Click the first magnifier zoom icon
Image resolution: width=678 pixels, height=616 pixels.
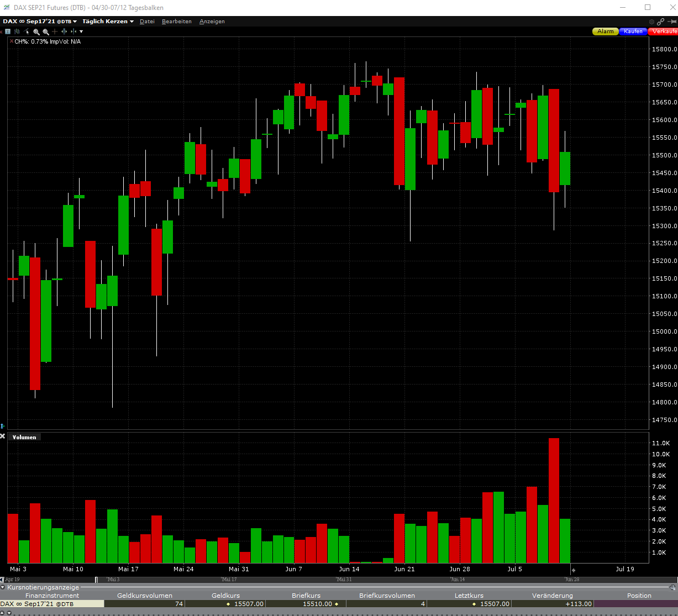pyautogui.click(x=36, y=31)
